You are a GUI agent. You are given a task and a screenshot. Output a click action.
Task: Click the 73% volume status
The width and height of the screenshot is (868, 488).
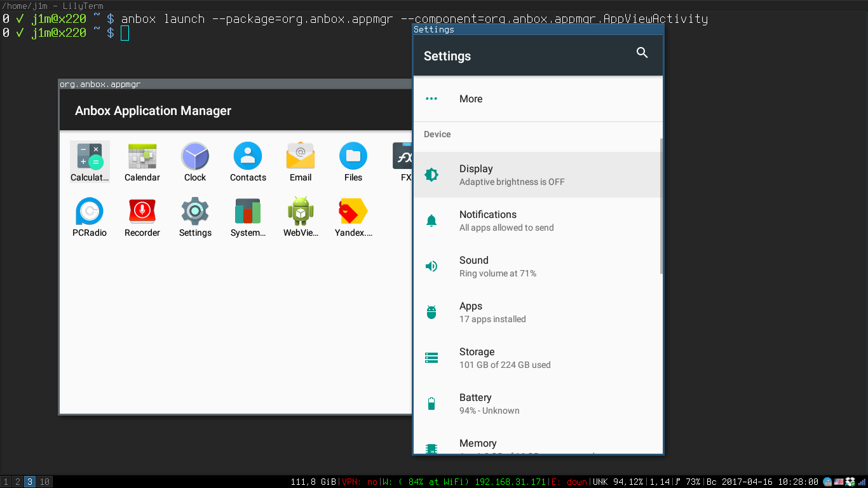click(688, 482)
